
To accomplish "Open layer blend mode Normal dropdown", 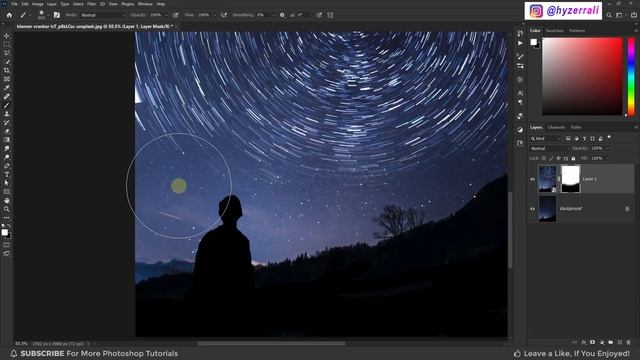I will pyautogui.click(x=549, y=149).
